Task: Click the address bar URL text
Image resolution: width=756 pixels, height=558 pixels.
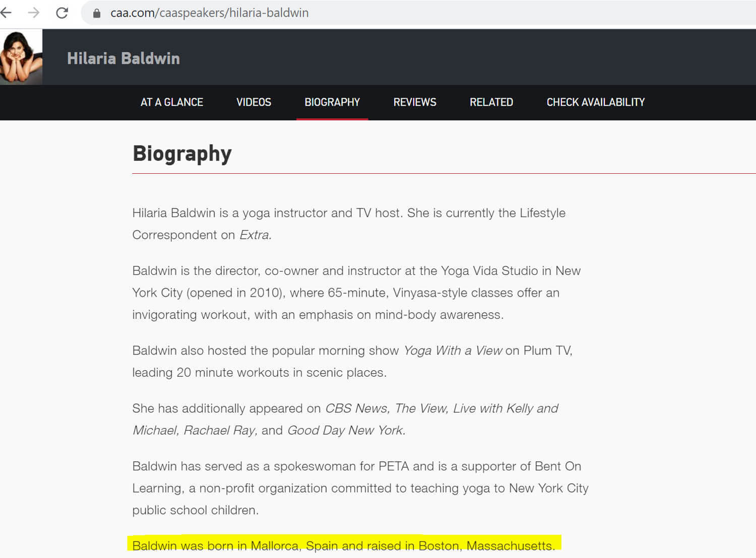Action: pos(210,13)
